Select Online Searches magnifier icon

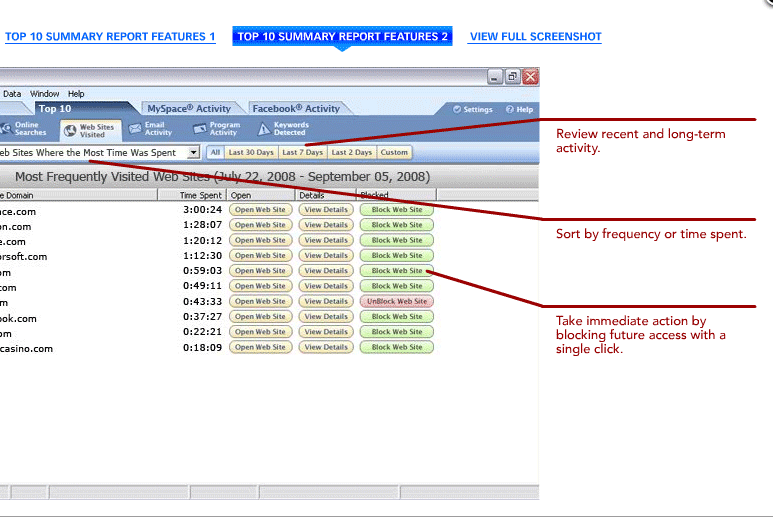[x=6, y=129]
